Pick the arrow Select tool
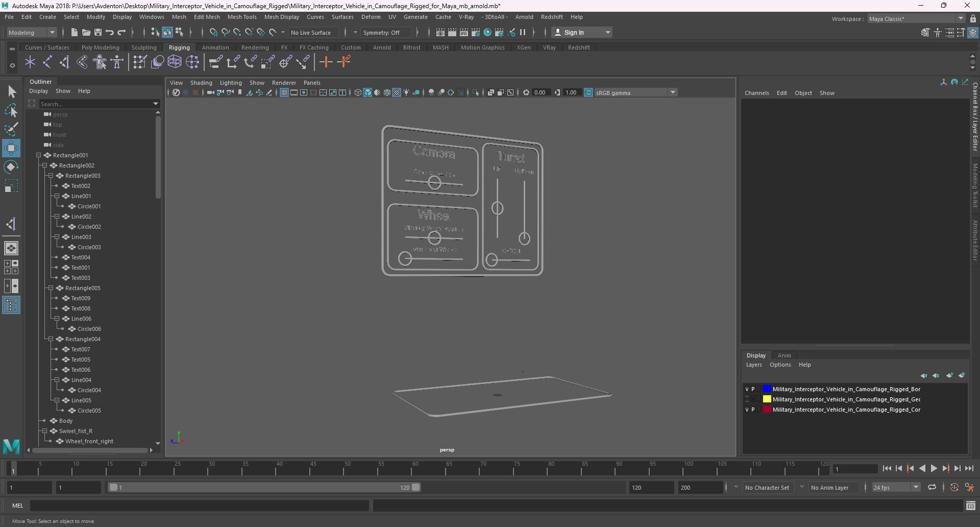Screen dimensions: 980x527 tap(11, 91)
